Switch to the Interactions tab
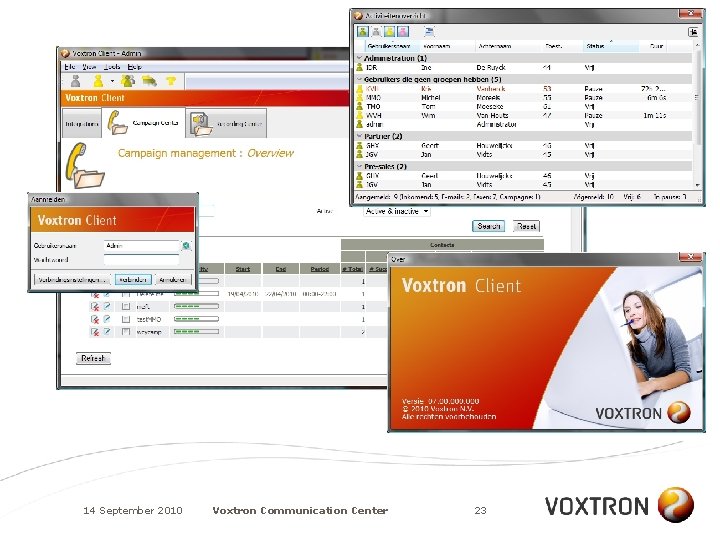Image resolution: width=720 pixels, height=540 pixels. pos(82,123)
